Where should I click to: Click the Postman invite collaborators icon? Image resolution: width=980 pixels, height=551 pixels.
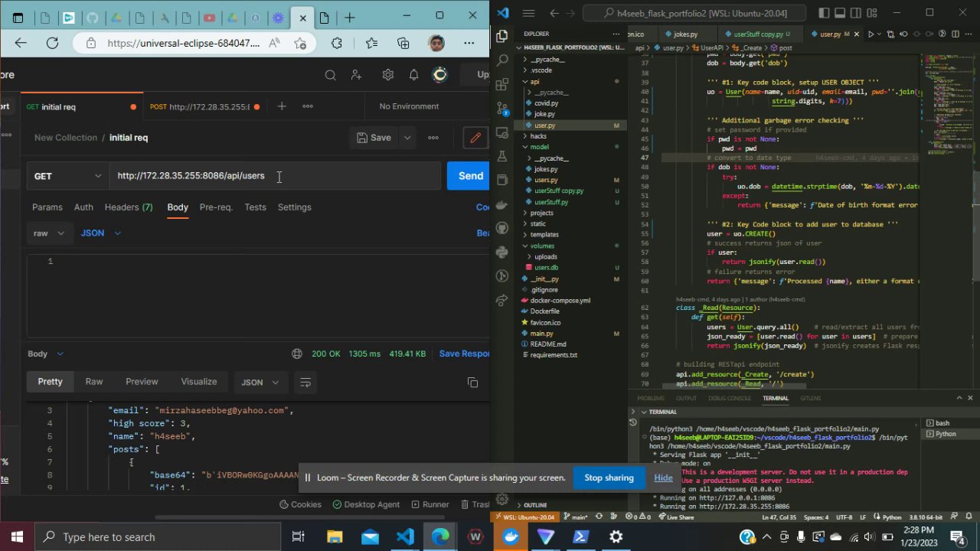click(x=357, y=75)
